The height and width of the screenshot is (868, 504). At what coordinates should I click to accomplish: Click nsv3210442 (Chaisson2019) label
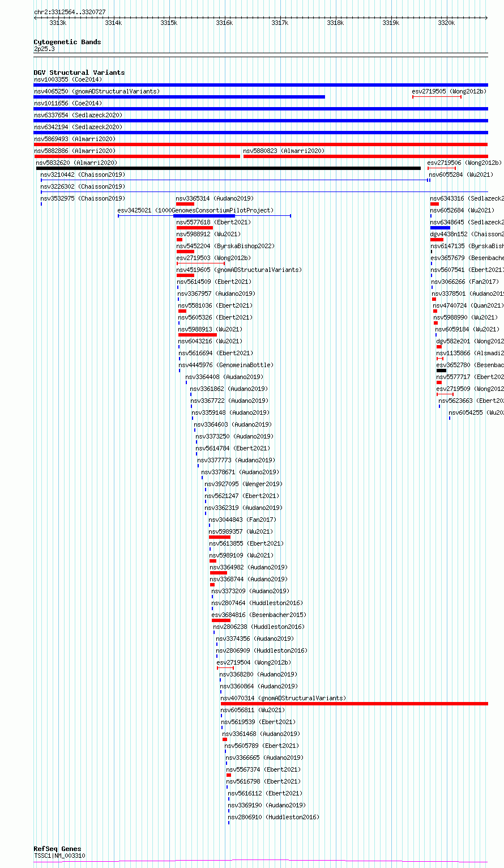83,175
